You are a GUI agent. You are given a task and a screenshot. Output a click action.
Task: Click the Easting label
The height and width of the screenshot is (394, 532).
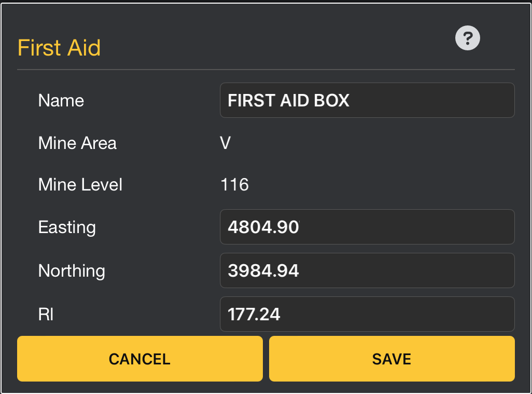[67, 227]
